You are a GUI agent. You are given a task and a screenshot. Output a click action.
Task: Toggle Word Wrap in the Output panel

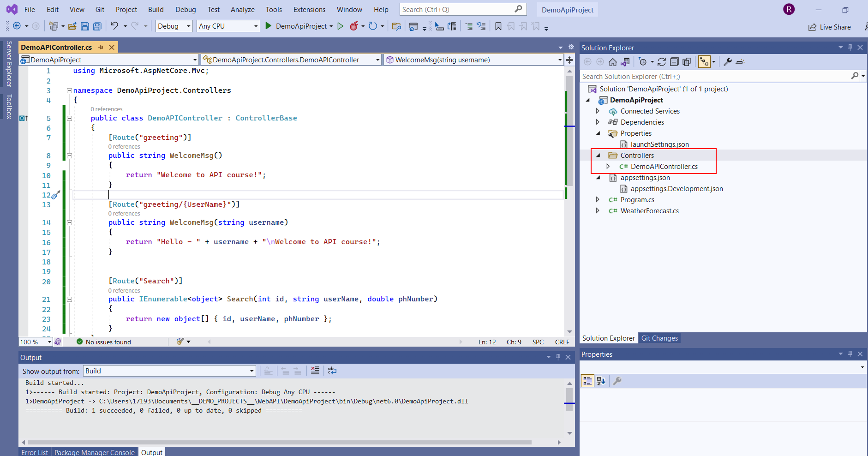pos(332,371)
